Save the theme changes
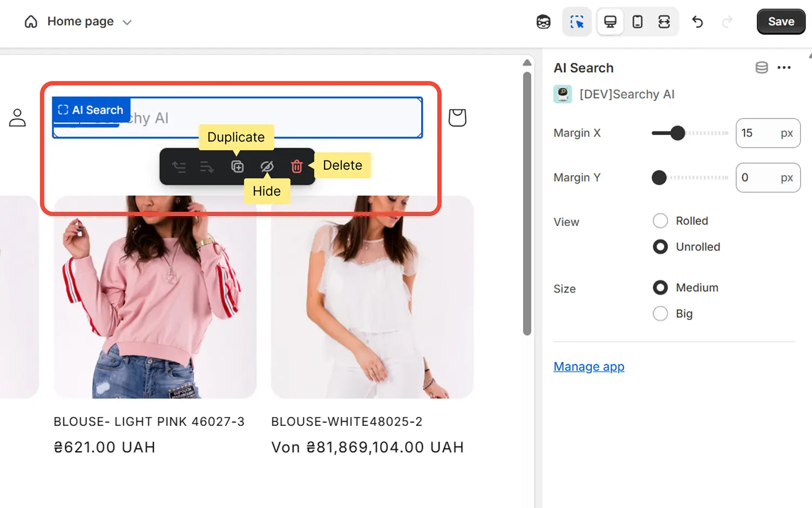This screenshot has width=812, height=508. 781,22
